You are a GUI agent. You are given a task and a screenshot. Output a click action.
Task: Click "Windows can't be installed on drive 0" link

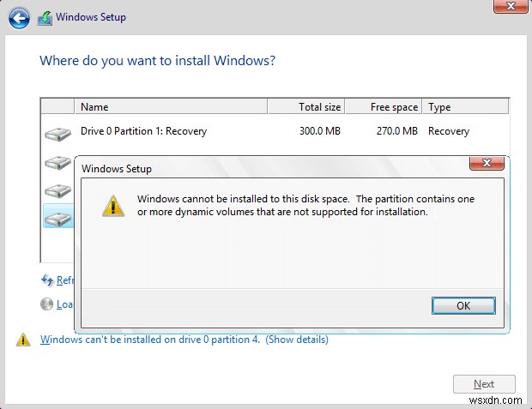pyautogui.click(x=149, y=340)
